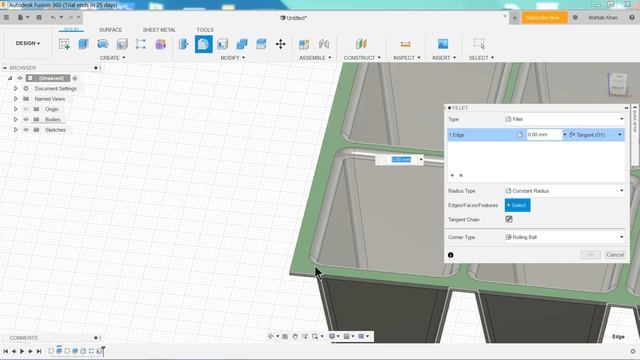
Task: Play the design timeline
Action: click(x=22, y=351)
